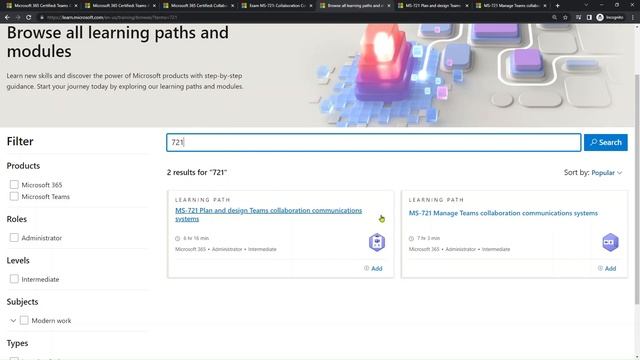The height and width of the screenshot is (360, 640).
Task: Add the Plan and design learning path
Action: coord(373,268)
